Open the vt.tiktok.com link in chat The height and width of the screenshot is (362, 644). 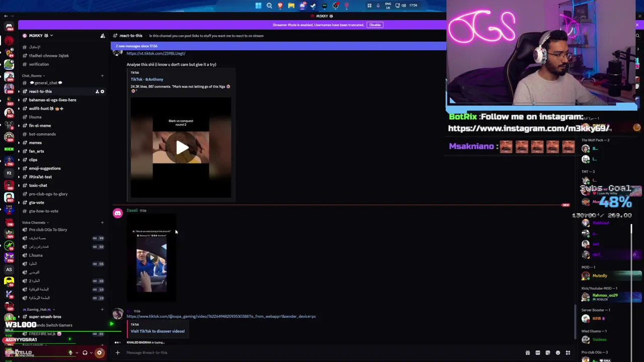tap(156, 53)
